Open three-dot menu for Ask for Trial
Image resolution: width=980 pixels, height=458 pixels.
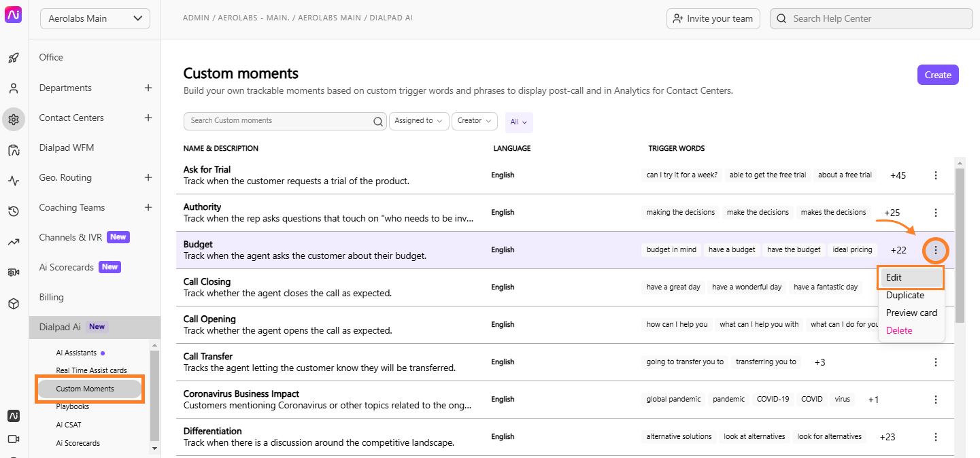point(936,175)
